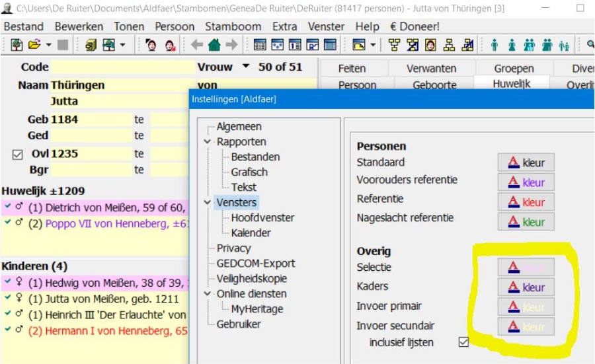Image resolution: width=595 pixels, height=364 pixels.
Task: Toggle the 'inclusief lijsten' checkbox
Action: 463,342
